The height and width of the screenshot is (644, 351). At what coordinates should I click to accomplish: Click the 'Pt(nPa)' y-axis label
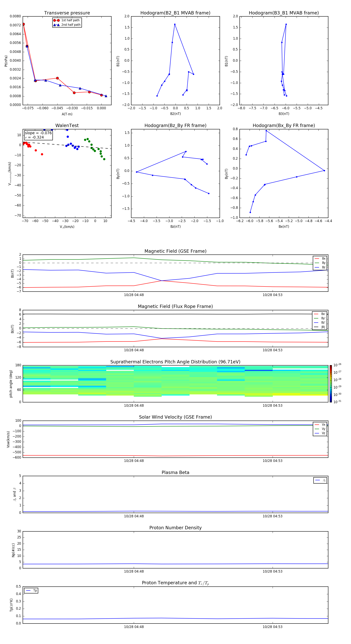[x=6, y=61]
